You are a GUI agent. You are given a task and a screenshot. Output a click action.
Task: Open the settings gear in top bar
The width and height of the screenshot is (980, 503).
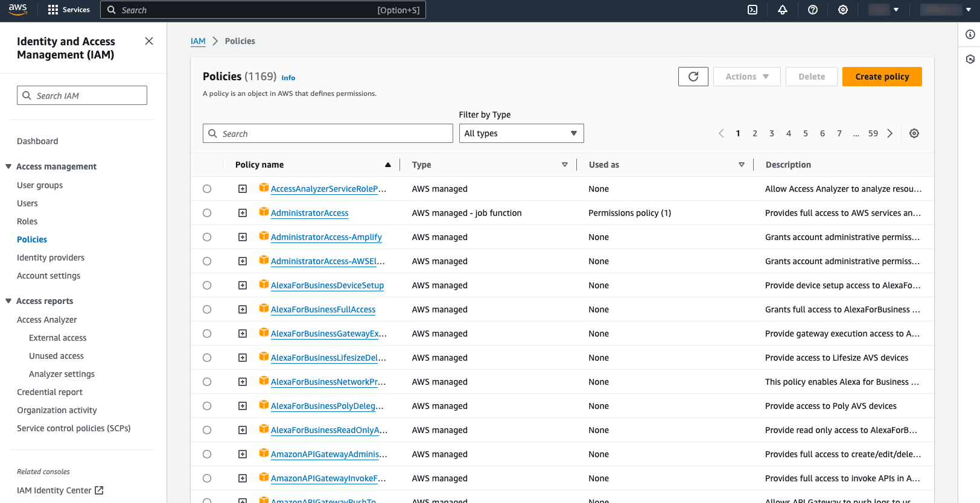[x=843, y=10]
